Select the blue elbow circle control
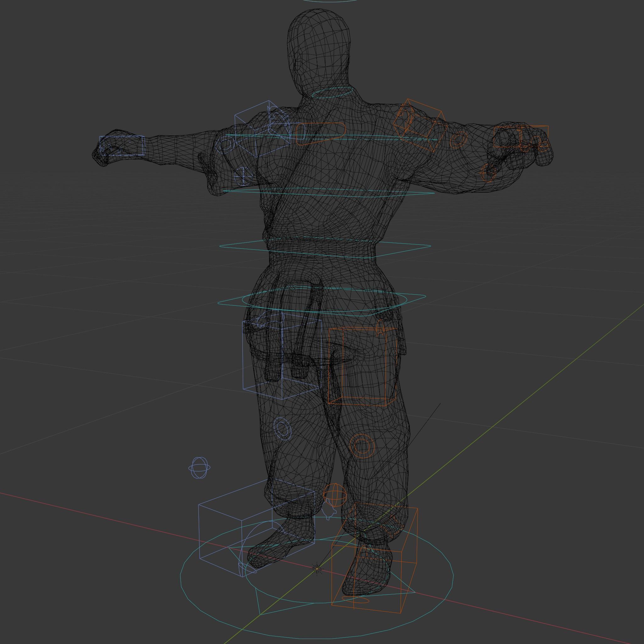Image resolution: width=644 pixels, height=644 pixels. pos(226,145)
